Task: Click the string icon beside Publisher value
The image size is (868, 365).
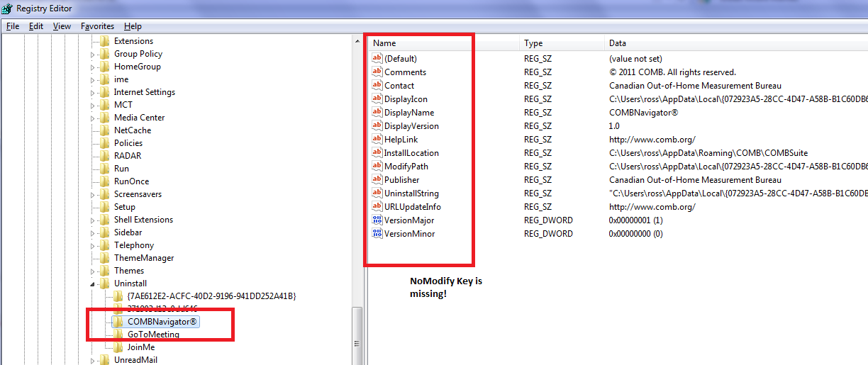Action: 377,179
